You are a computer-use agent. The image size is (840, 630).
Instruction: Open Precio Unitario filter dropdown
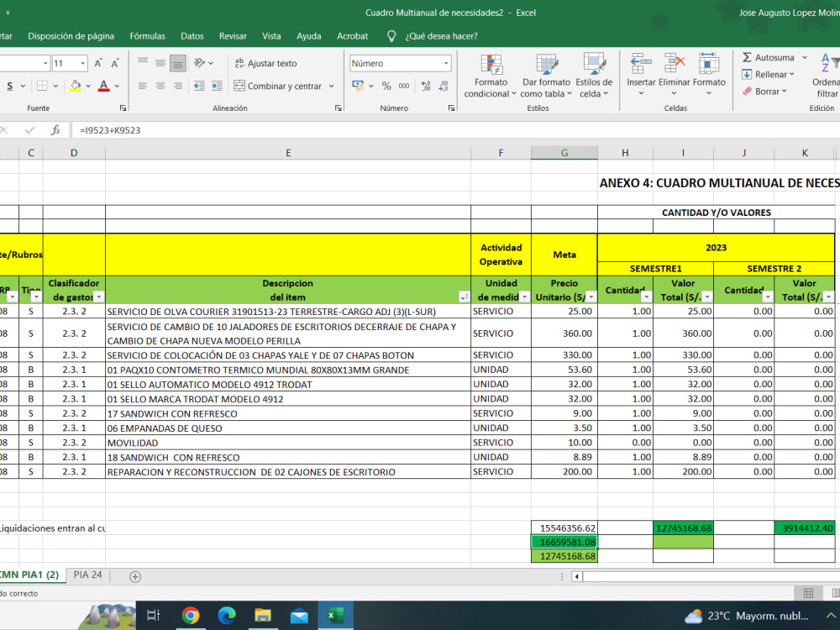pyautogui.click(x=591, y=297)
